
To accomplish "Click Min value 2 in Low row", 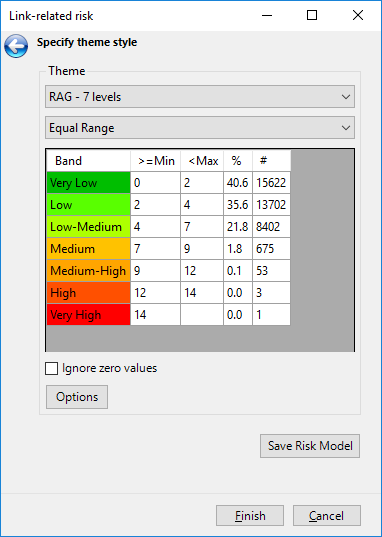I will tap(156, 205).
